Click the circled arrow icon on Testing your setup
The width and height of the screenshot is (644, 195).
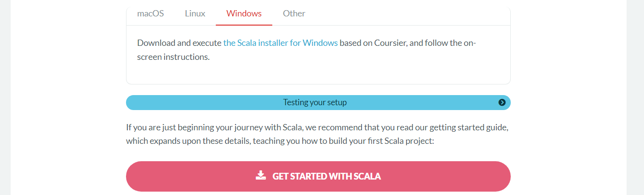(502, 102)
